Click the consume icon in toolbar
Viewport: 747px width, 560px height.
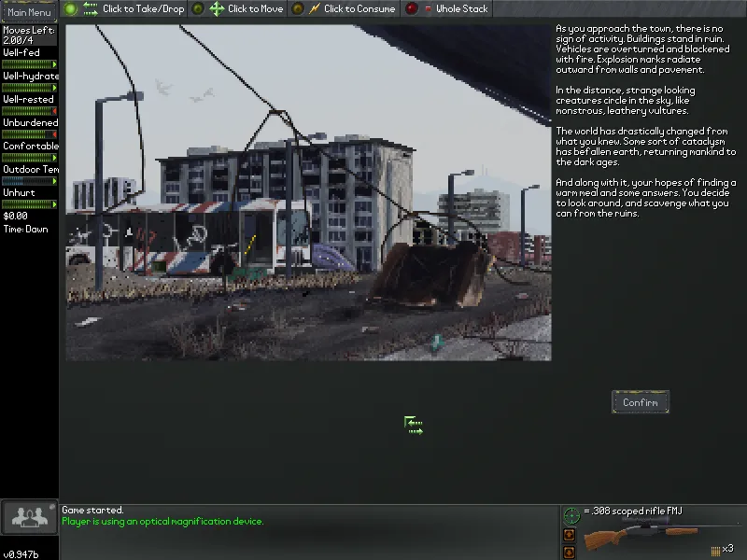click(x=315, y=8)
